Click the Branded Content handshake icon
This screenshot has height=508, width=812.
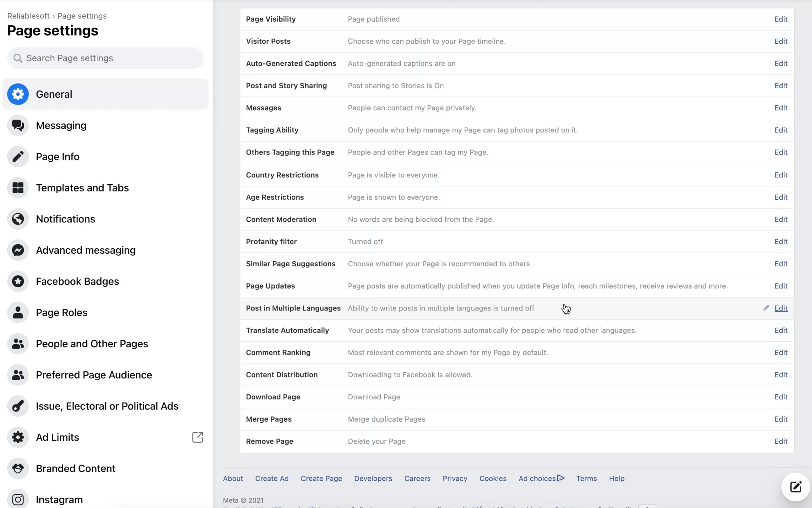click(x=18, y=468)
